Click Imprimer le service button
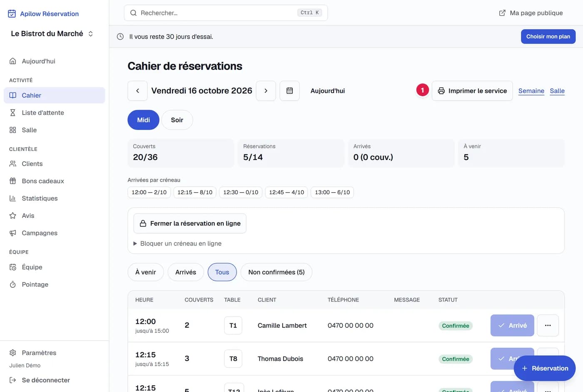Image resolution: width=583 pixels, height=392 pixels. [x=472, y=91]
